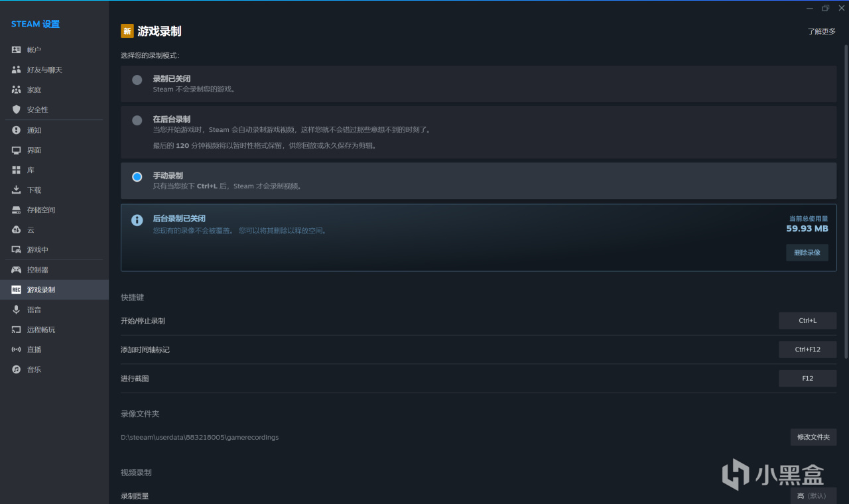The image size is (849, 504).
Task: Click the recordings folder path text
Action: (200, 437)
